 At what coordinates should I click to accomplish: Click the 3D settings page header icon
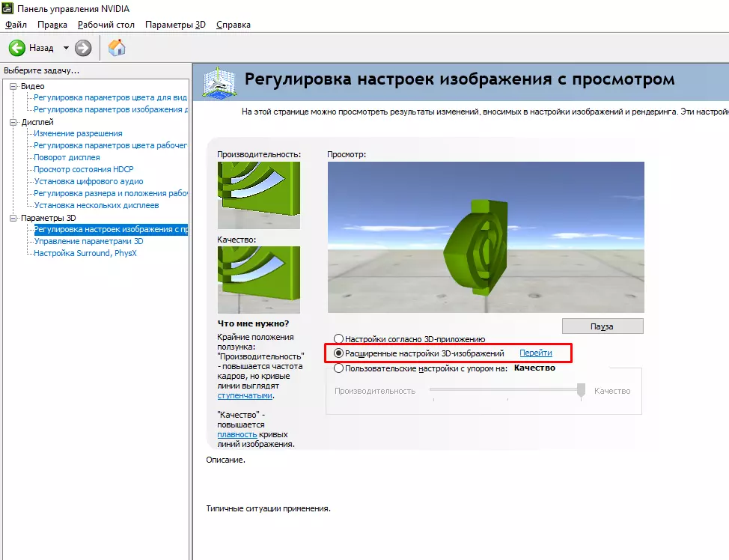click(219, 83)
